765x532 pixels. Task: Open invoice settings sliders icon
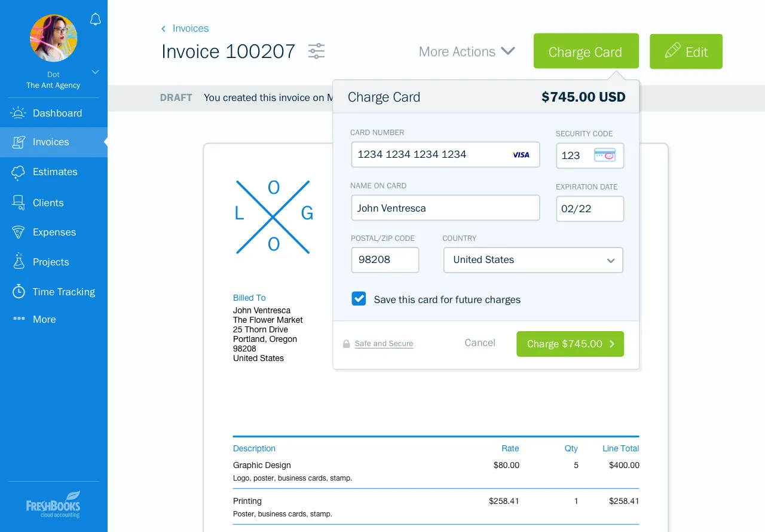point(316,51)
